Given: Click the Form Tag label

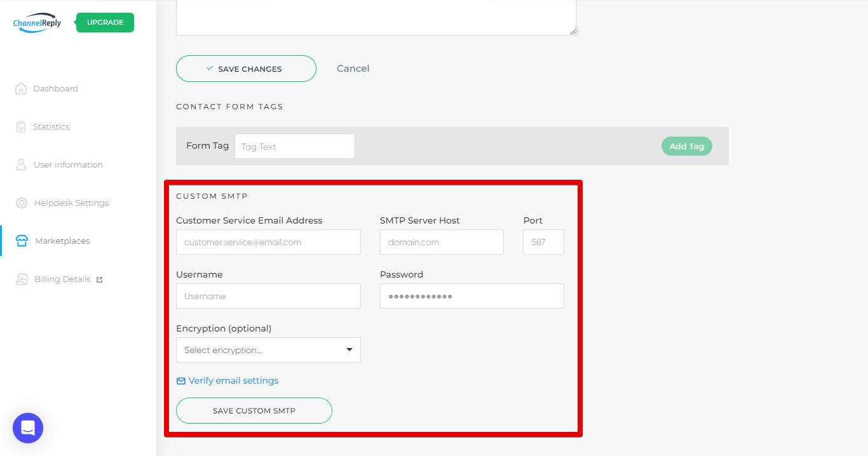Looking at the screenshot, I should [207, 145].
